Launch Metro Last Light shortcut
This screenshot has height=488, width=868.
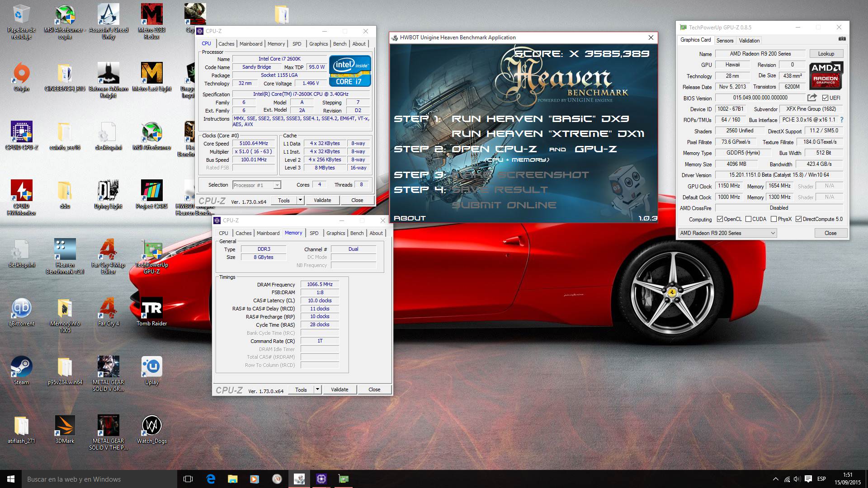coord(152,77)
